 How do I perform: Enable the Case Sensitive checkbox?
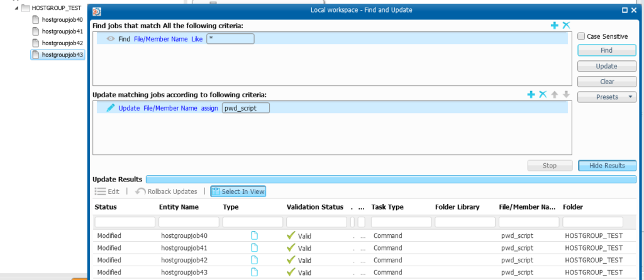[581, 36]
